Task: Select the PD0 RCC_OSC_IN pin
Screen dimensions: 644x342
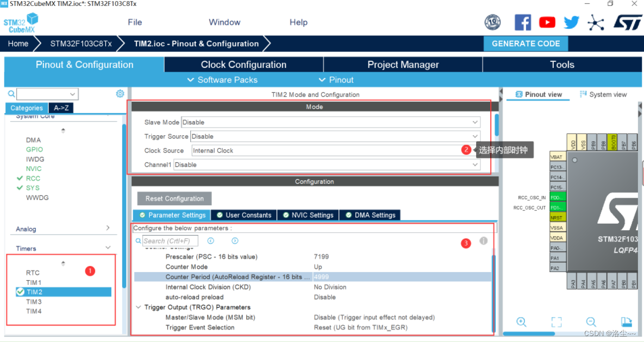Action: (x=558, y=198)
